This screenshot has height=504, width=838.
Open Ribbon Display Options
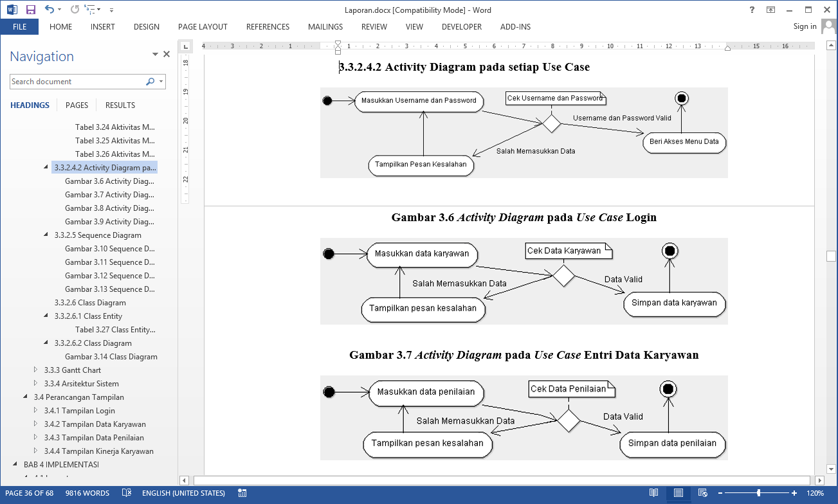pos(770,10)
